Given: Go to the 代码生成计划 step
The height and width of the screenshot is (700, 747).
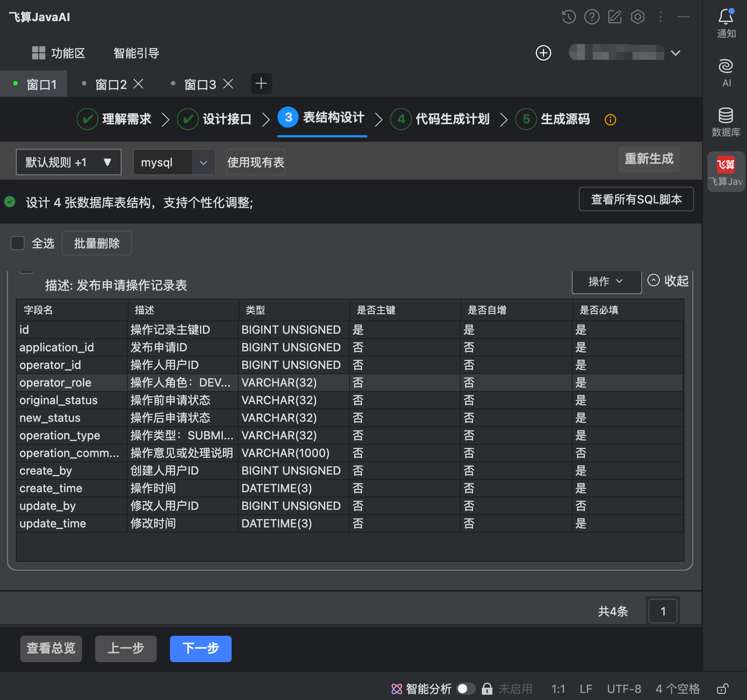Looking at the screenshot, I should click(440, 119).
